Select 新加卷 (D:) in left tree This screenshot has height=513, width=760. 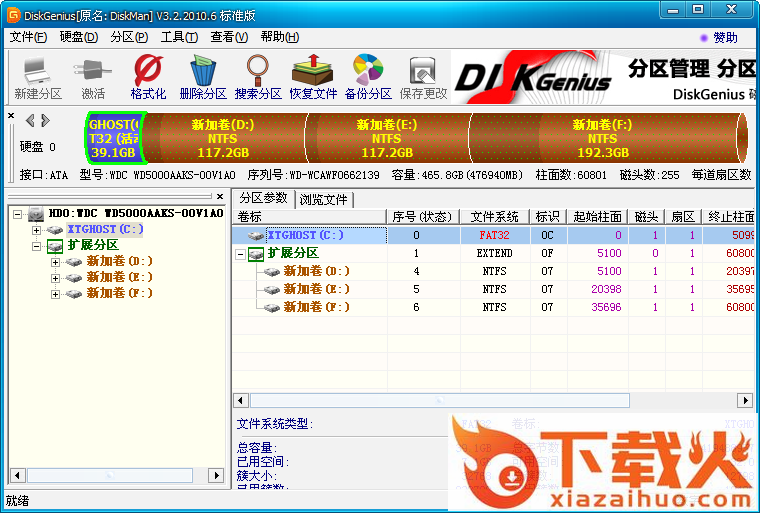click(119, 261)
